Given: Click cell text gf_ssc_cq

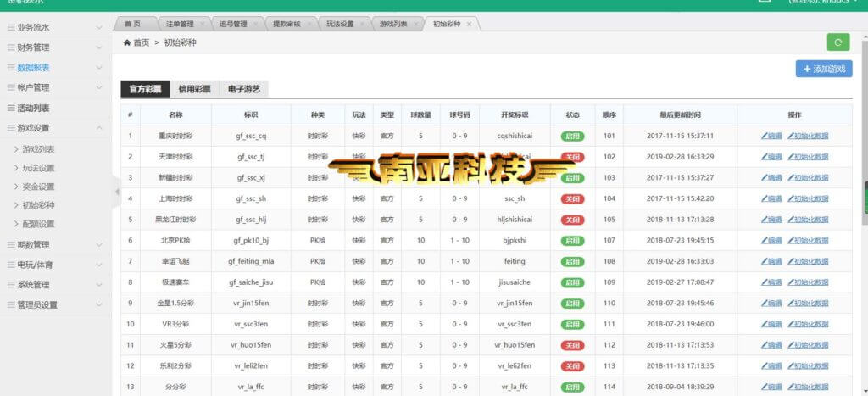Looking at the screenshot, I should pos(251,136).
